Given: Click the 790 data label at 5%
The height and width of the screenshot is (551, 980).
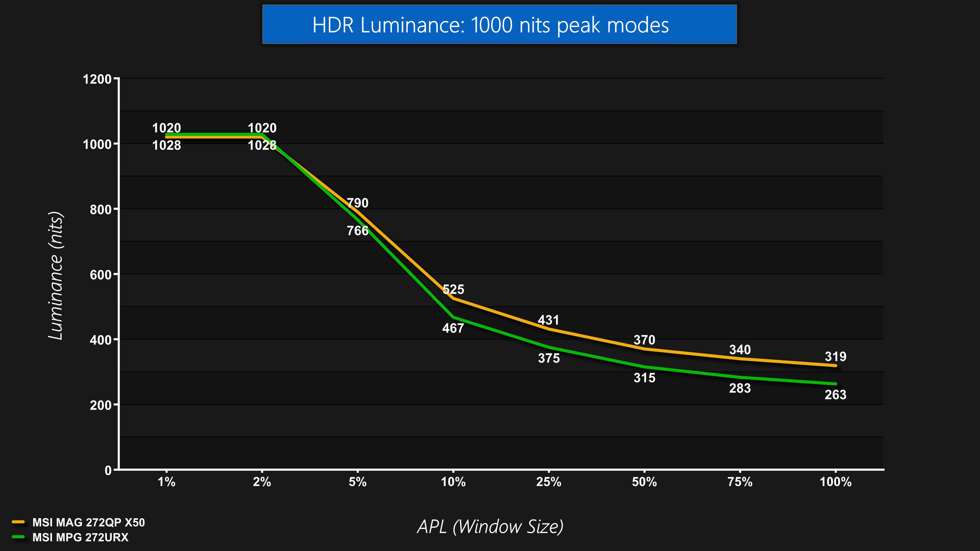Looking at the screenshot, I should point(358,203).
